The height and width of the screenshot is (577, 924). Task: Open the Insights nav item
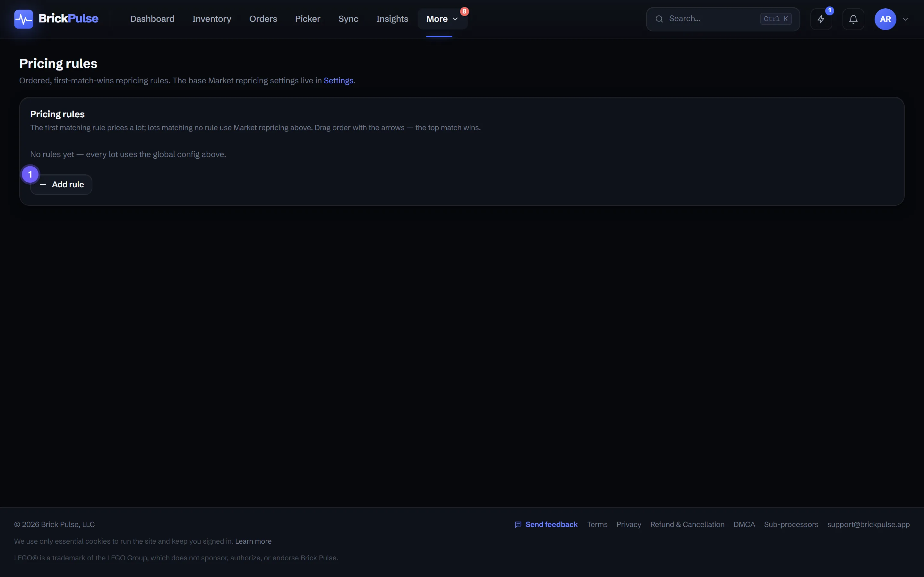coord(392,19)
